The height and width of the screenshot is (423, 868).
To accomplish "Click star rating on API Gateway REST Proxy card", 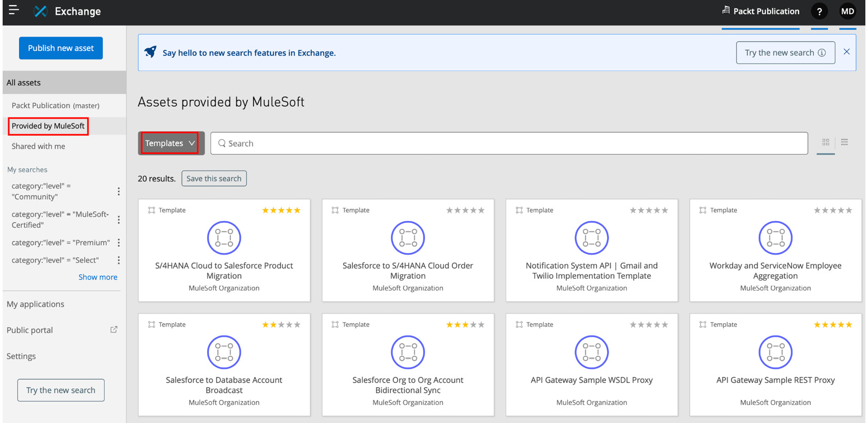I will point(833,325).
